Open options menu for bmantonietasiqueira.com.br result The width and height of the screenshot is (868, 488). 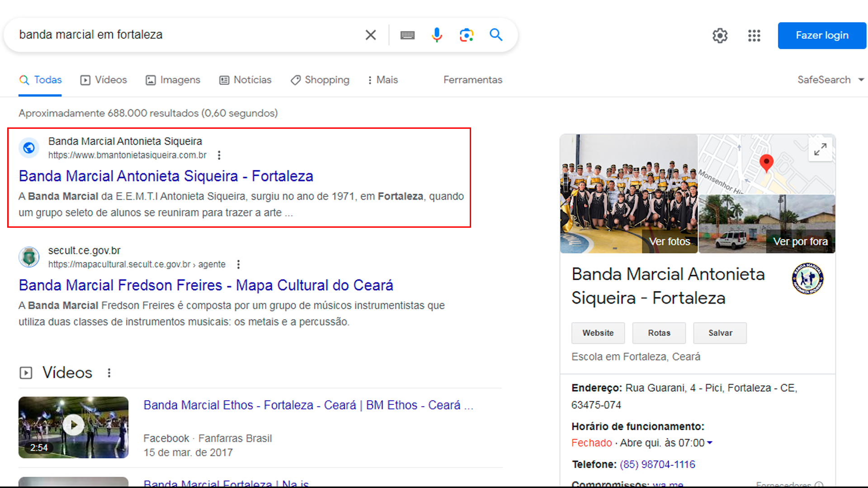219,155
